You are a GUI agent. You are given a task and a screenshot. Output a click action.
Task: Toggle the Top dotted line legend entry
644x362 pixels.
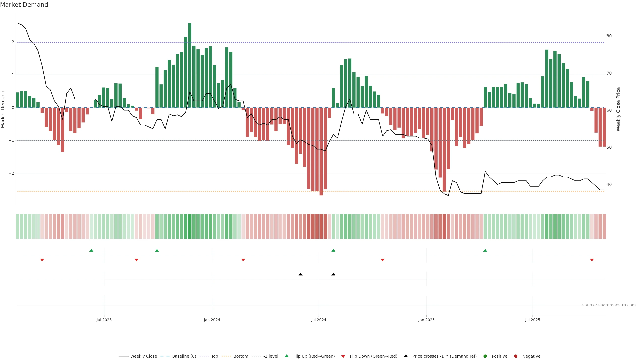pyautogui.click(x=214, y=356)
